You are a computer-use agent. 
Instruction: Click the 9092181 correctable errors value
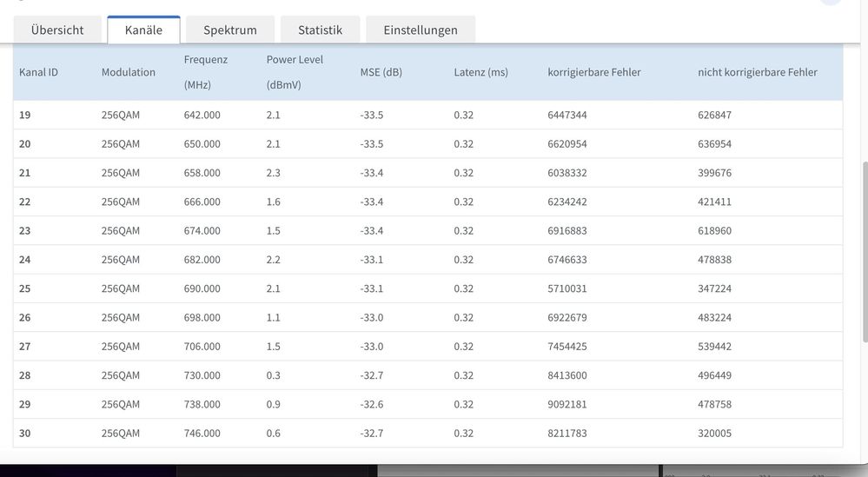[x=567, y=404]
